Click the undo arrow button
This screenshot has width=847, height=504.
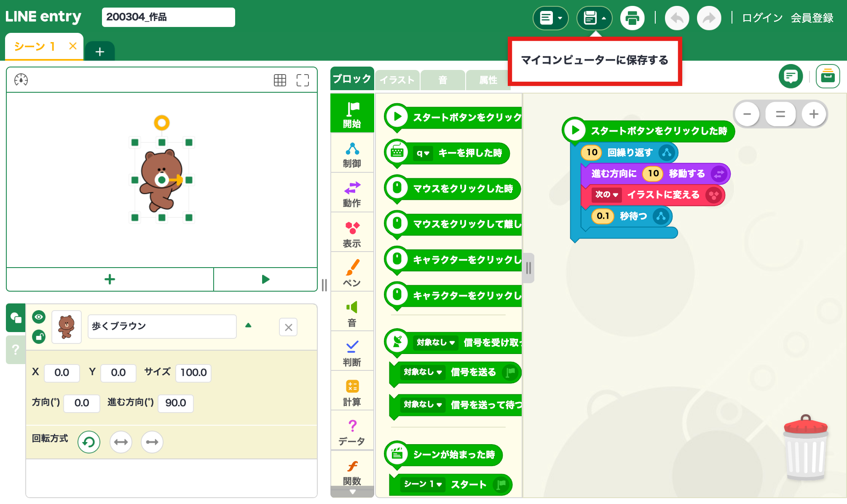[677, 18]
